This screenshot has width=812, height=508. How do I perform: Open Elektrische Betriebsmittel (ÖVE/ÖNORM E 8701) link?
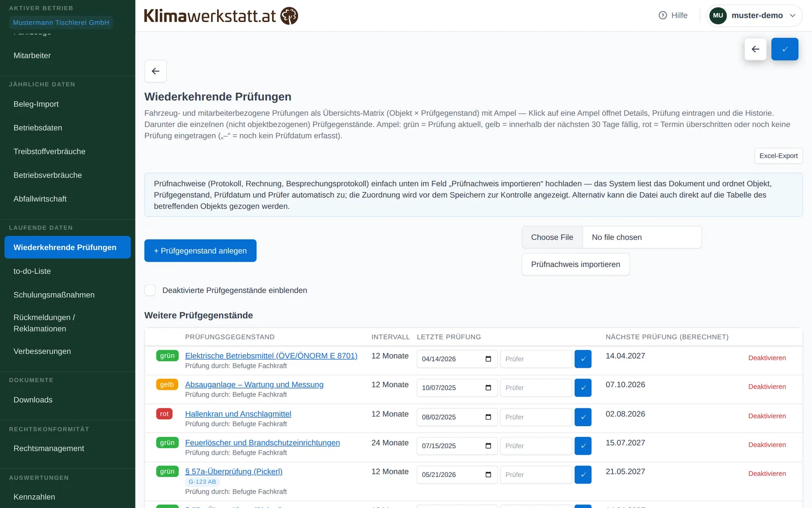[271, 356]
